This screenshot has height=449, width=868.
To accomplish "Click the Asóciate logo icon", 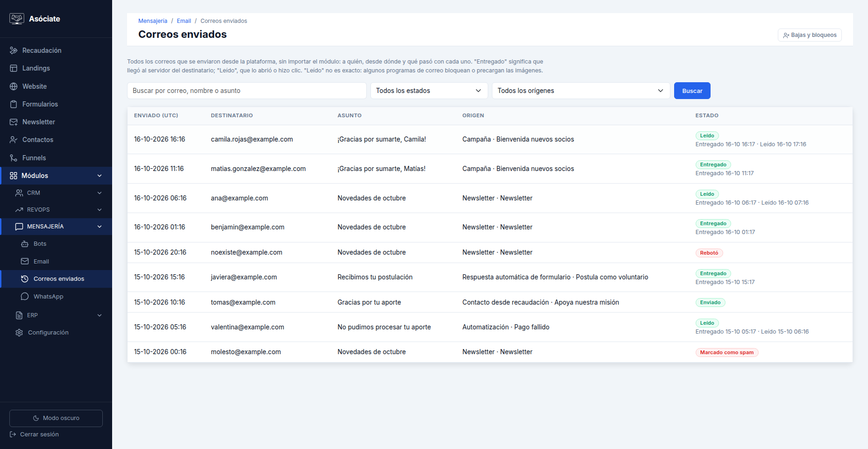I will point(17,19).
